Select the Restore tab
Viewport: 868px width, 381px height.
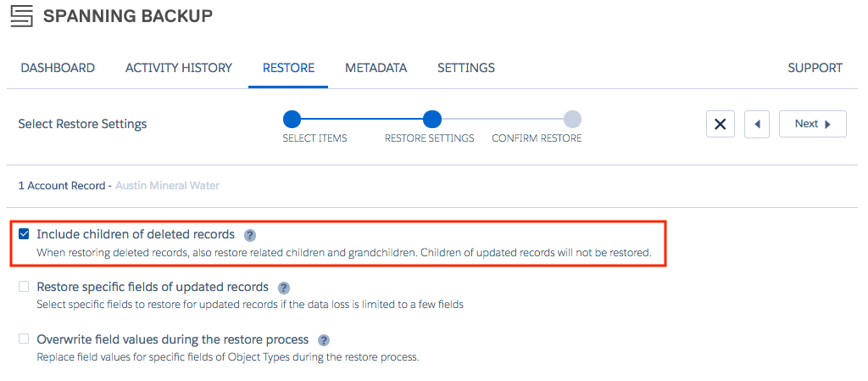tap(288, 68)
